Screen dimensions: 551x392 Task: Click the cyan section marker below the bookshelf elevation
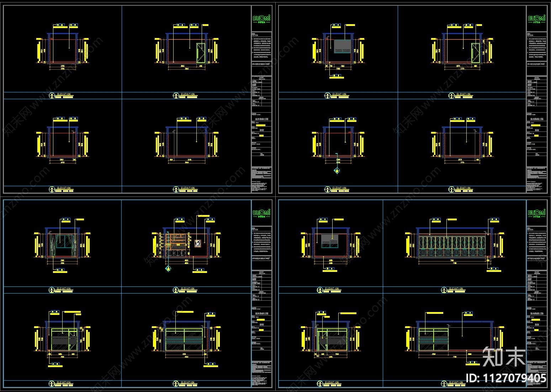tap(168, 269)
